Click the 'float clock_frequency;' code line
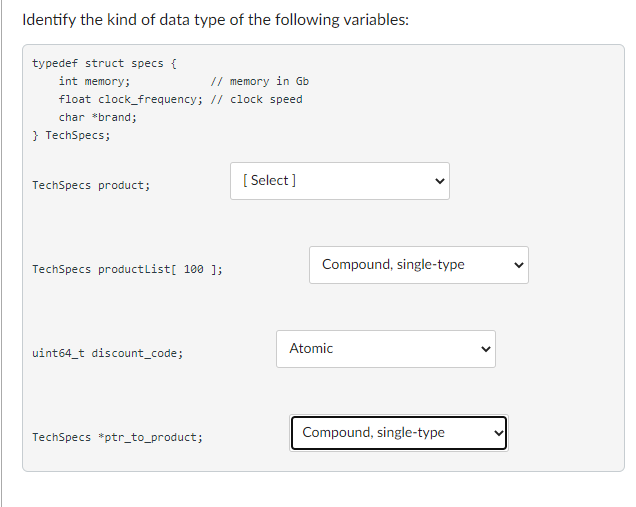Viewport: 636px width, 507px height. 130,99
